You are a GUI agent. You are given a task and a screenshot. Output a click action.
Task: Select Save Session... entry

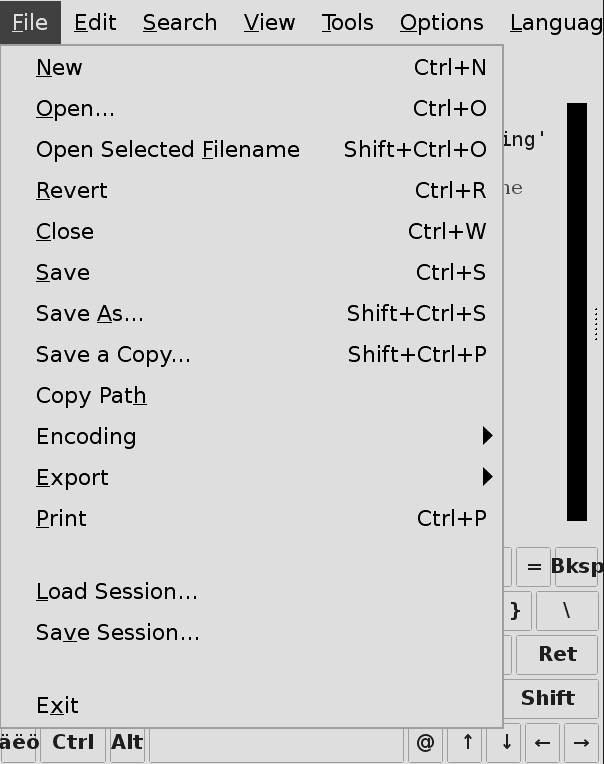(x=118, y=633)
